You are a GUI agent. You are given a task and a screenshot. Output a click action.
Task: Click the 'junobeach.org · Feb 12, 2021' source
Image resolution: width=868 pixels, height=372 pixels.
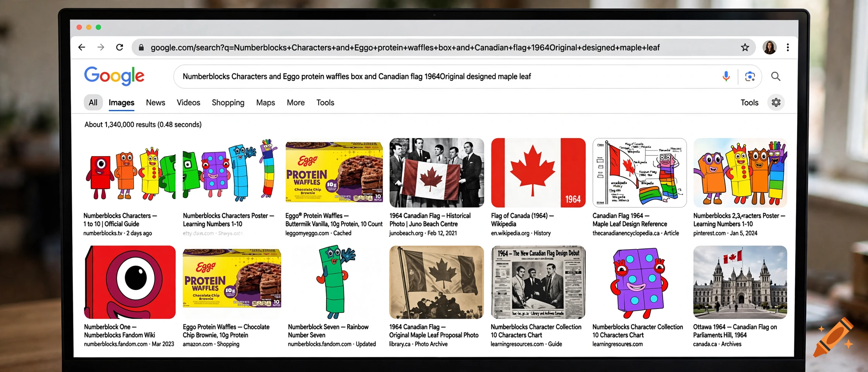(x=423, y=233)
